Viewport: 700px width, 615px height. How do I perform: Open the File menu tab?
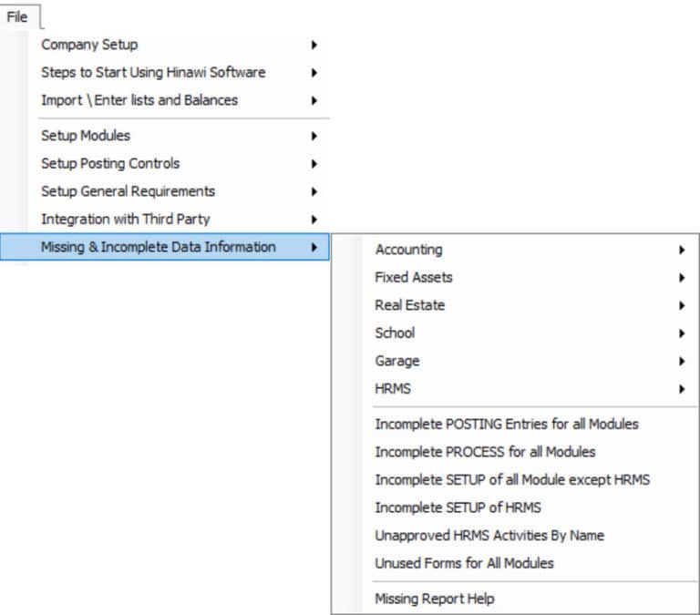tap(18, 17)
